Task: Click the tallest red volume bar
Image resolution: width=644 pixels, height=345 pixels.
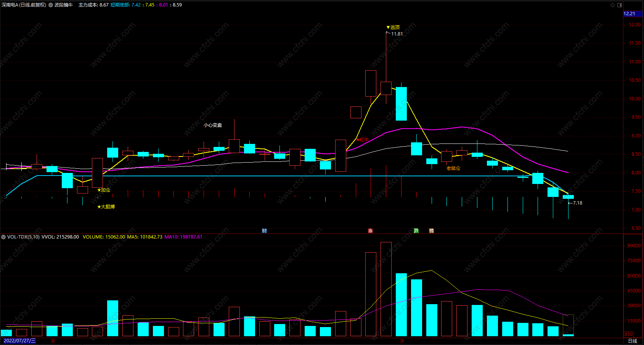Action: click(x=386, y=289)
